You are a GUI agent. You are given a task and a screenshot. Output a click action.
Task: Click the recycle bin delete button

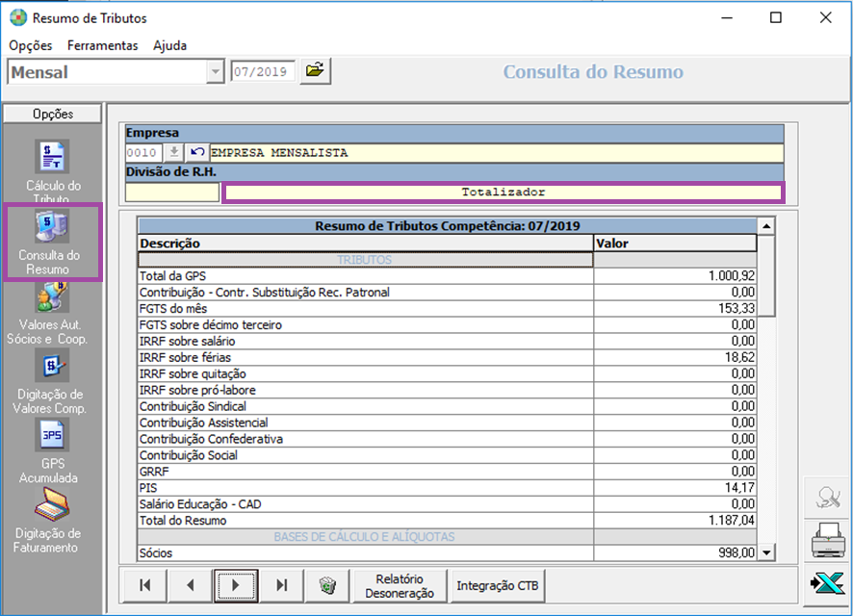pos(327,585)
